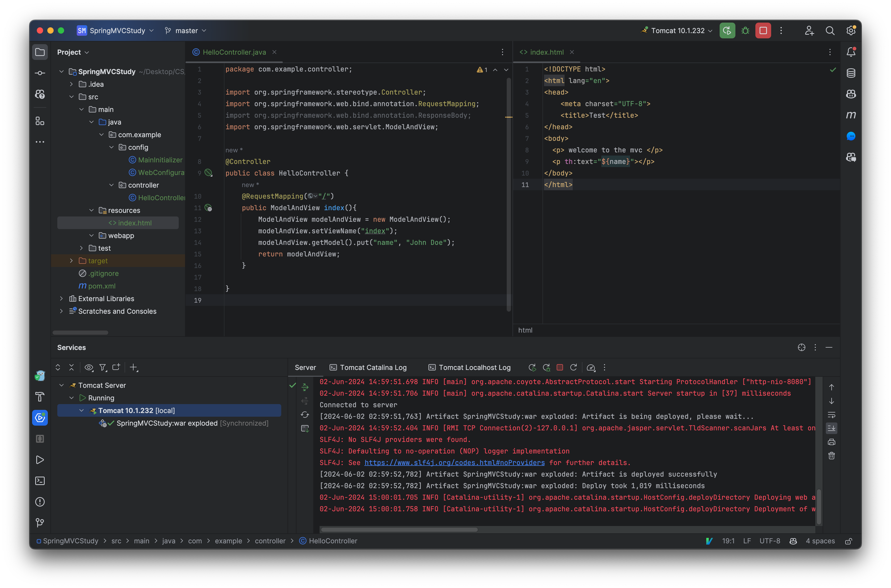Screen dimensions: 891x588
Task: Open the Terminal tool window
Action: tap(40, 481)
